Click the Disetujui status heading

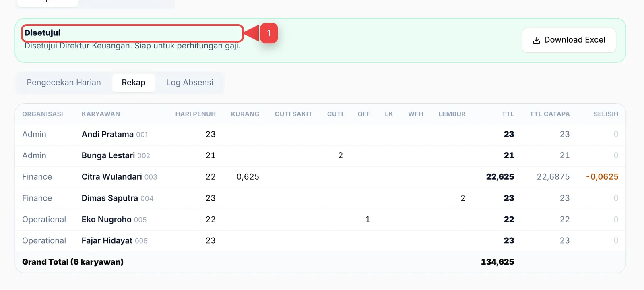[x=42, y=33]
